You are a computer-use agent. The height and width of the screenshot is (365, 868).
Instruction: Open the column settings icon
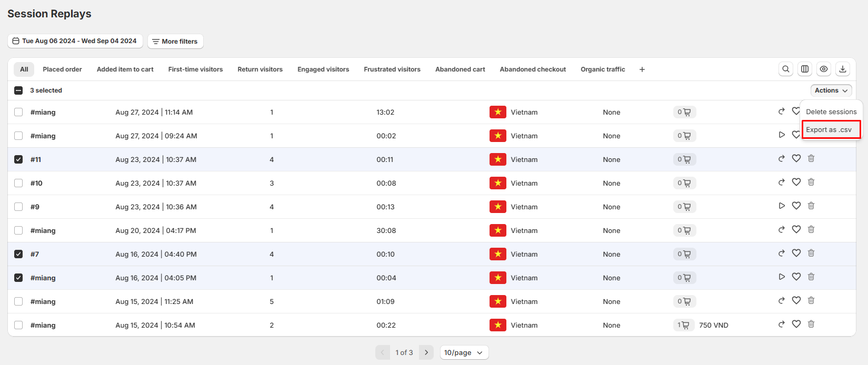pos(805,69)
